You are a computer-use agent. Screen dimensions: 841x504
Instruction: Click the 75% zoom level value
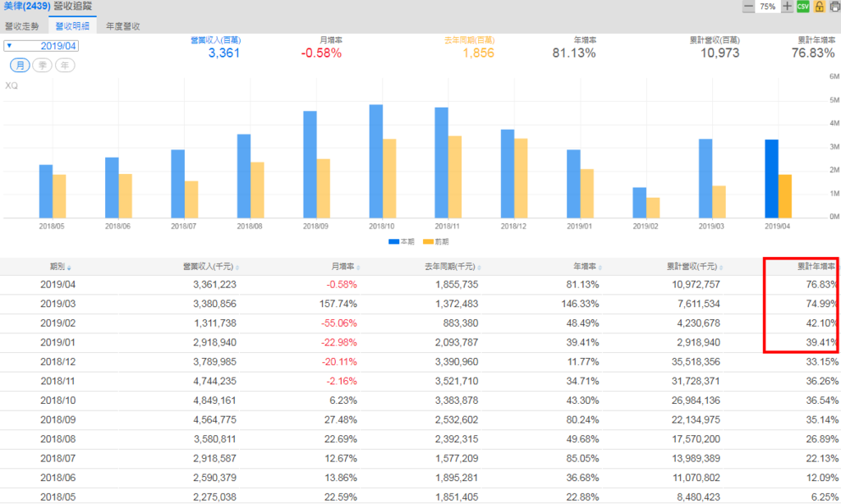click(x=768, y=7)
